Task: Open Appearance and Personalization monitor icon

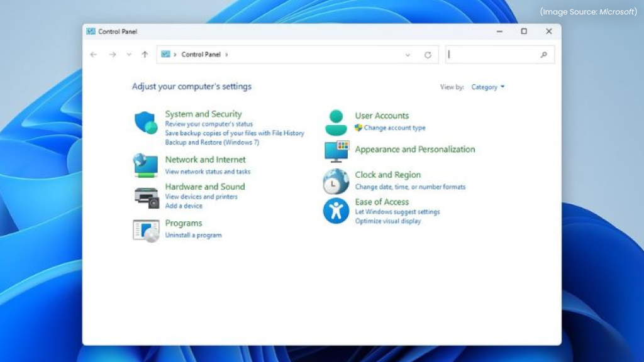Action: click(x=336, y=151)
